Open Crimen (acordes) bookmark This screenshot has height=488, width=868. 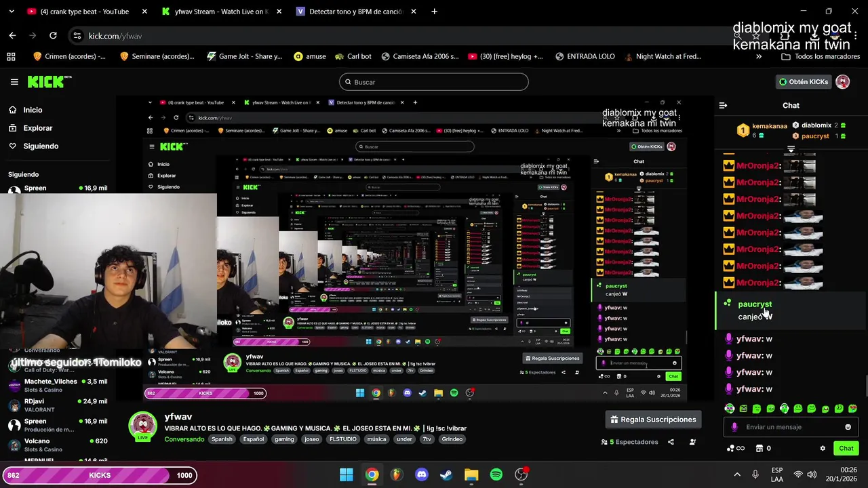[69, 56]
